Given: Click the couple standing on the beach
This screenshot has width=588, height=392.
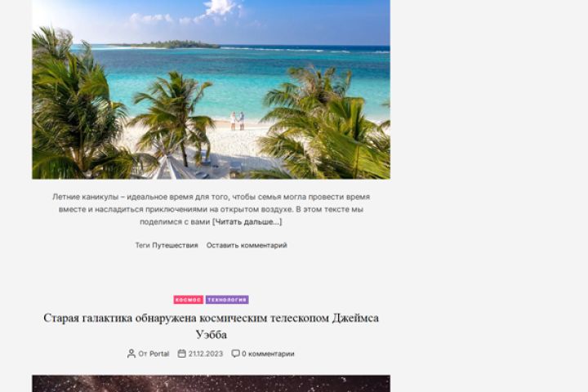Looking at the screenshot, I should pos(238,121).
